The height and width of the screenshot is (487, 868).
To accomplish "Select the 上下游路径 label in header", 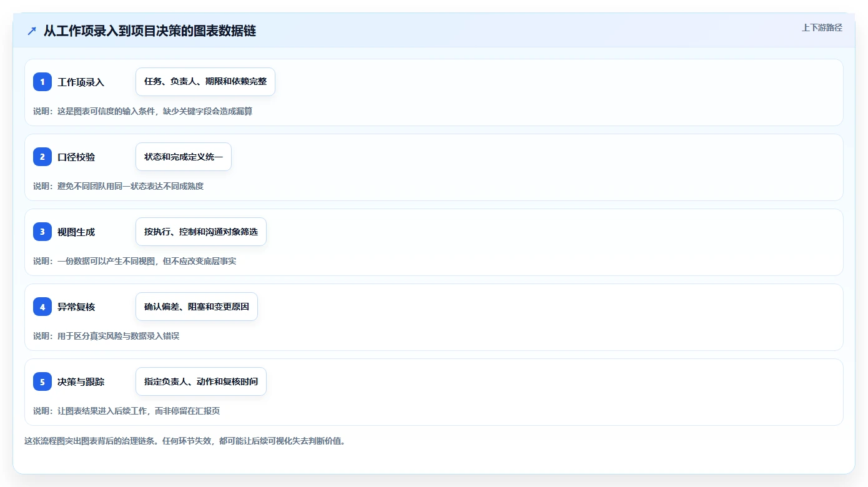I will point(822,27).
